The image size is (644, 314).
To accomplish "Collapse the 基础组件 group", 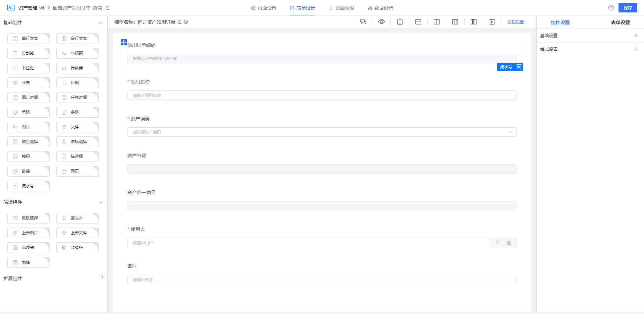I will pos(101,23).
